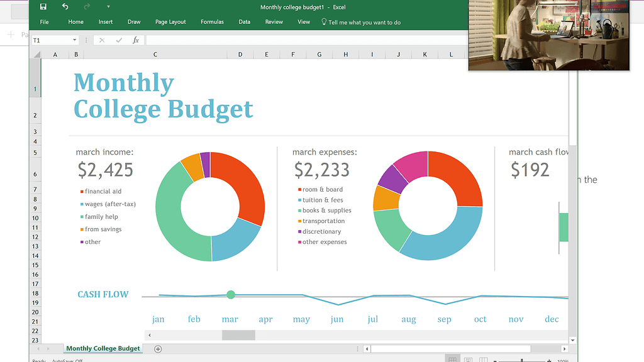Open the File menu
This screenshot has width=644, height=362.
[44, 22]
